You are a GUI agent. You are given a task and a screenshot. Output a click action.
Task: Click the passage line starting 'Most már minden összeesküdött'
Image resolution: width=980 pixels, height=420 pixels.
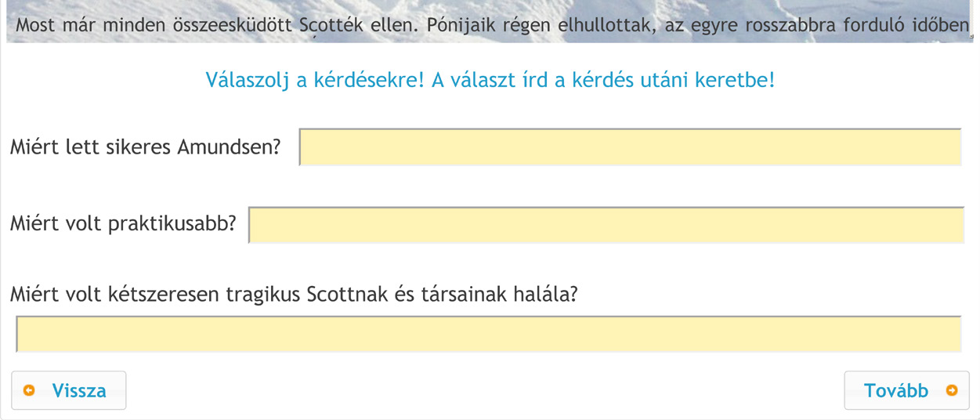(x=491, y=25)
